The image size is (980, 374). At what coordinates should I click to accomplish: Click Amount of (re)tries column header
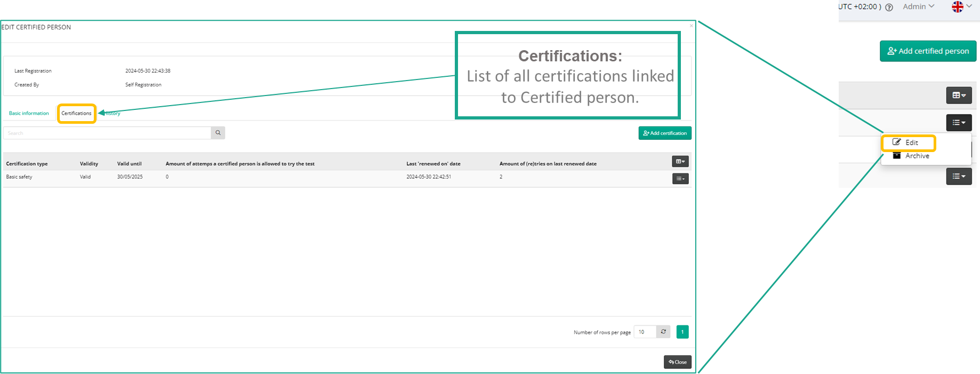(548, 164)
